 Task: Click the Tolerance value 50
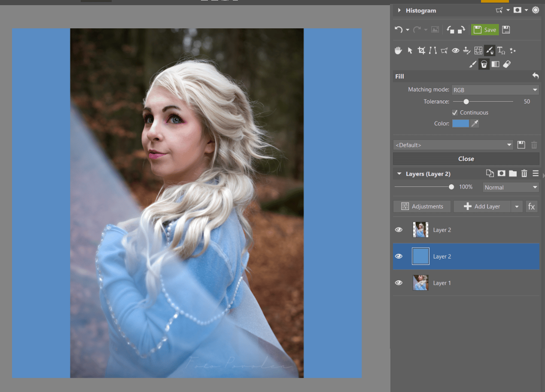[x=527, y=102]
